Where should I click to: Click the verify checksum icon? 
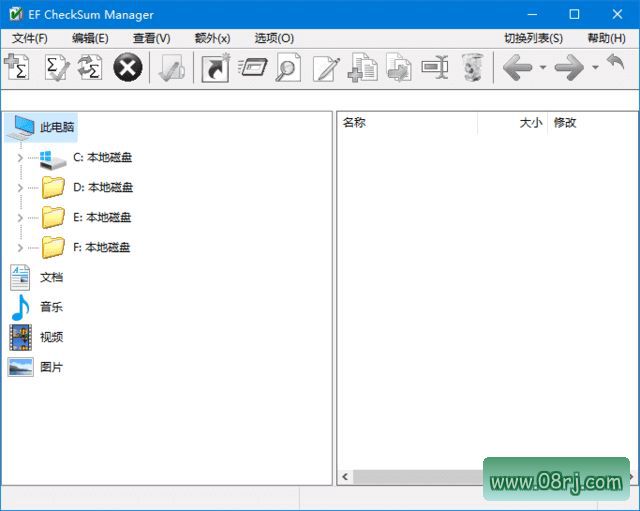click(55, 68)
